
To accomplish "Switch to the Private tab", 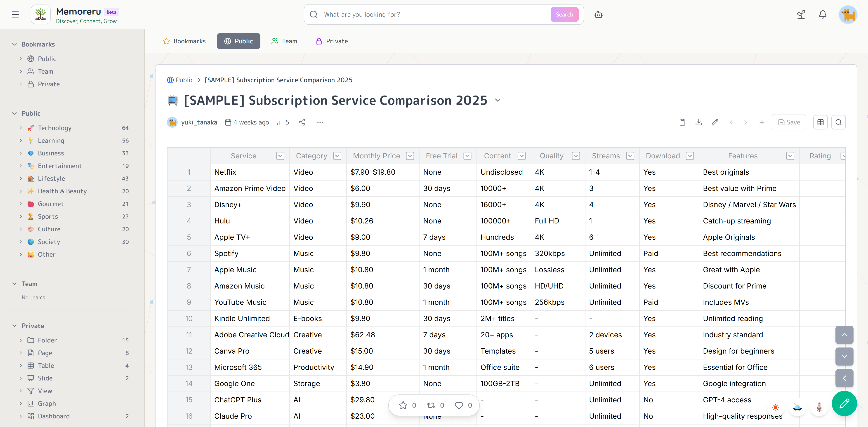I will click(x=332, y=41).
